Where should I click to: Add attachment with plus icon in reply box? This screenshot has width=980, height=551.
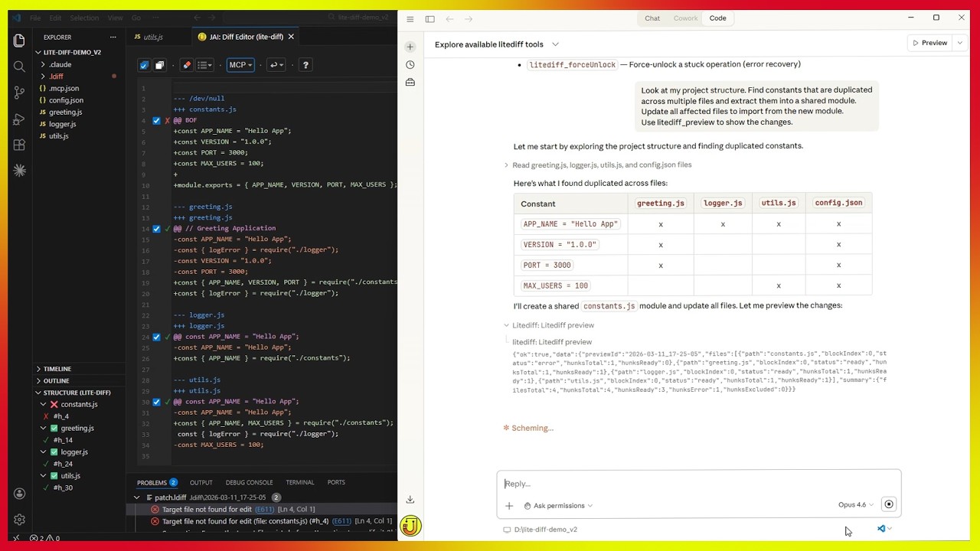coord(509,506)
